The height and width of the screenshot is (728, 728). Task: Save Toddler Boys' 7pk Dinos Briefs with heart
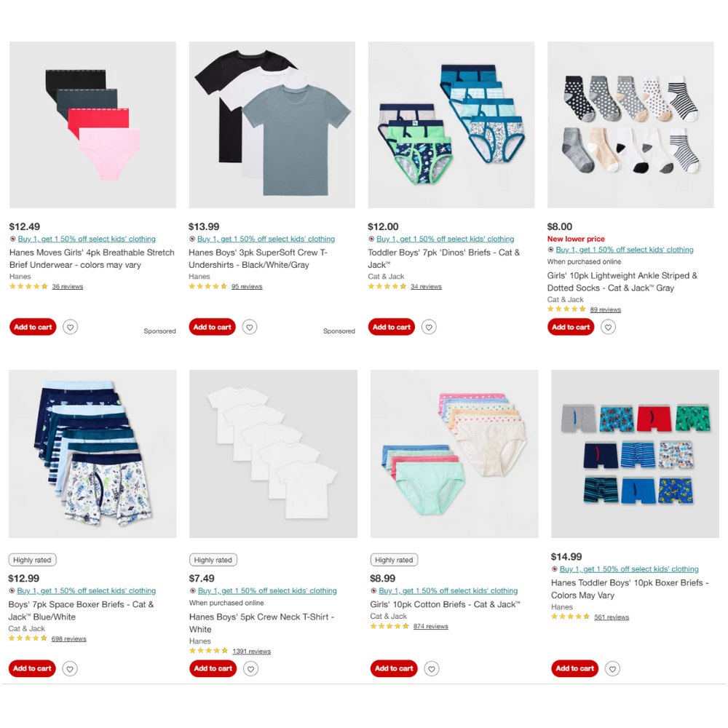(429, 328)
